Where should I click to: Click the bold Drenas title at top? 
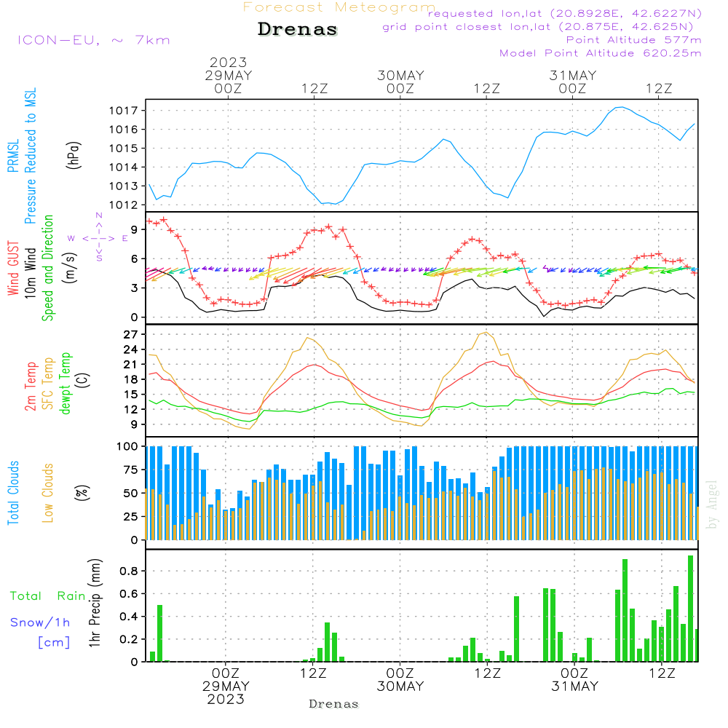[298, 30]
